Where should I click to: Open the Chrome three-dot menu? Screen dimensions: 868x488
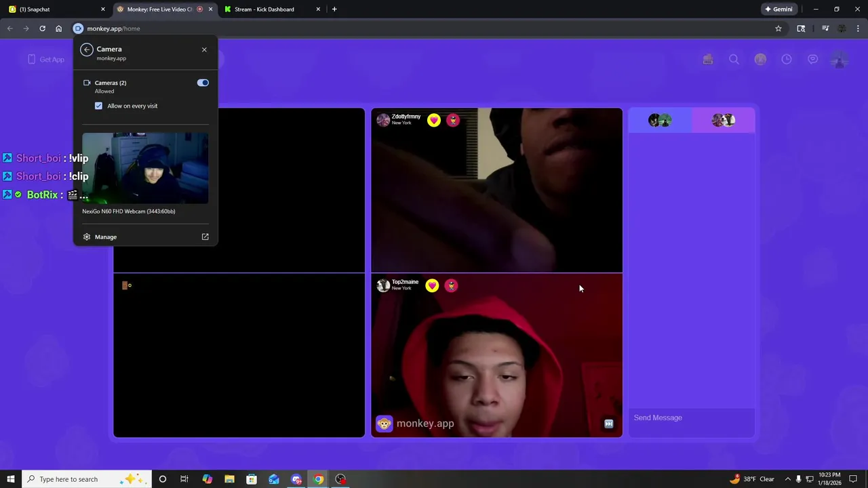(859, 28)
